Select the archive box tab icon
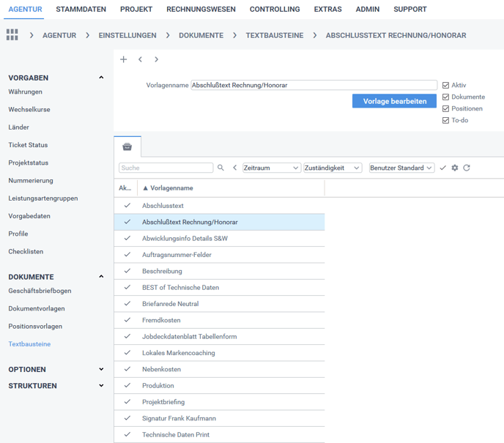 pos(127,146)
